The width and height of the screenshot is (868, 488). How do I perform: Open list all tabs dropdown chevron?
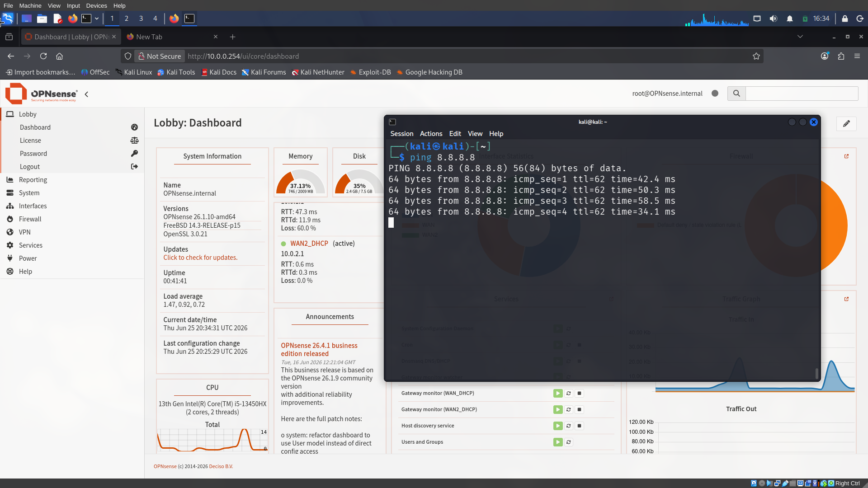coord(800,37)
